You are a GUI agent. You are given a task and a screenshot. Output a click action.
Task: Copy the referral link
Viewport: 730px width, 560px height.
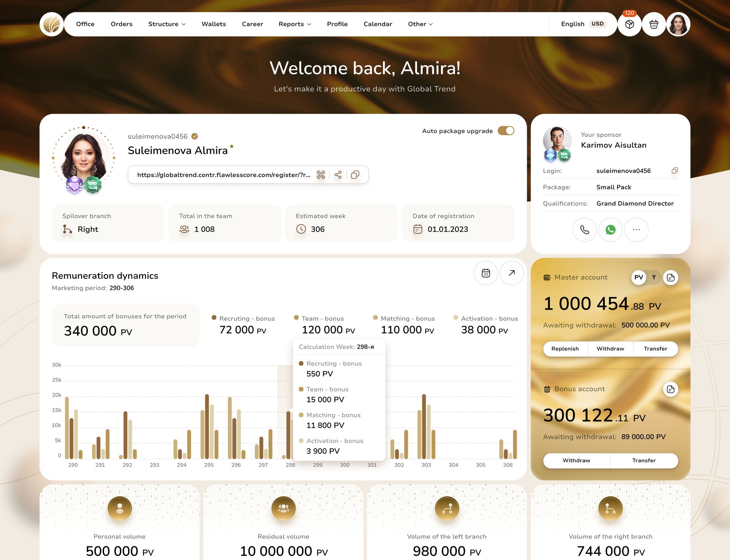click(355, 175)
